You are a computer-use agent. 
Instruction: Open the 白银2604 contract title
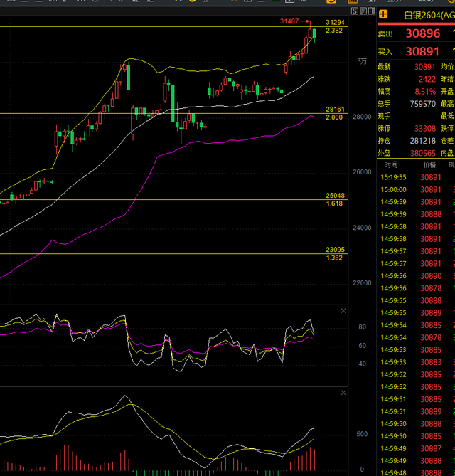click(x=429, y=15)
